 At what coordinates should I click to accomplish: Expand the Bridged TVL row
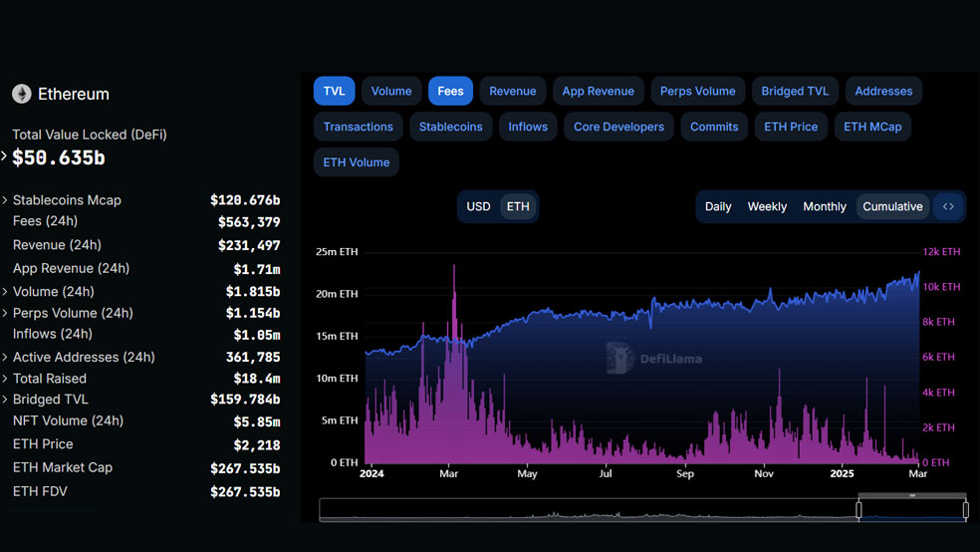click(5, 399)
